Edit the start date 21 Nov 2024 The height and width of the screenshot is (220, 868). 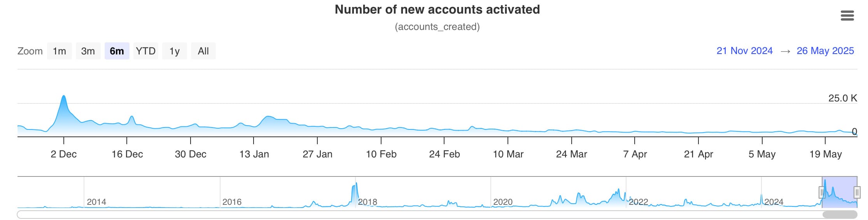[744, 51]
